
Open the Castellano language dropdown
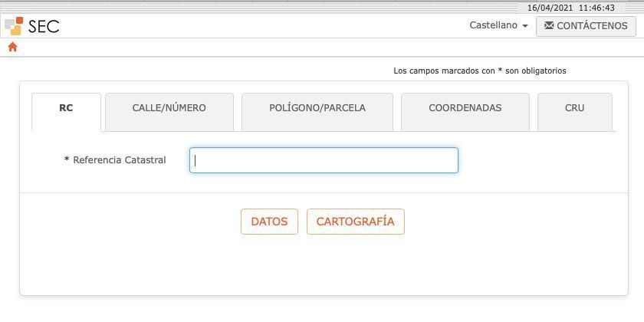click(498, 25)
